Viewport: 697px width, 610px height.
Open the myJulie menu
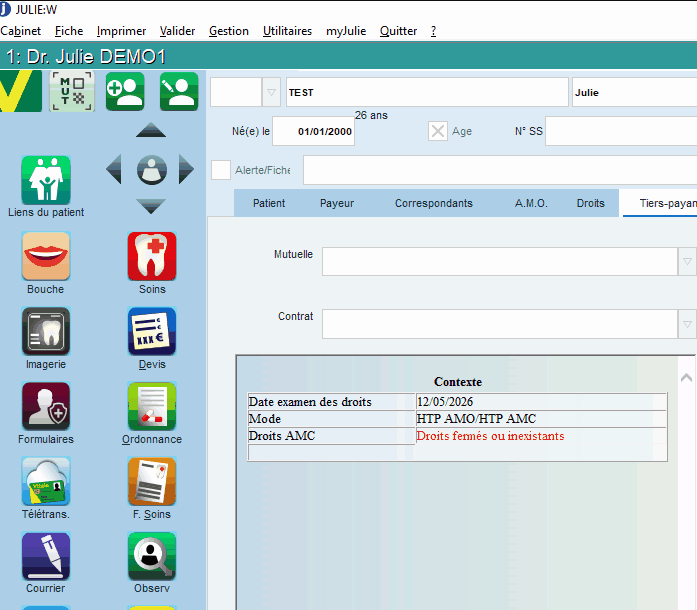click(x=346, y=31)
